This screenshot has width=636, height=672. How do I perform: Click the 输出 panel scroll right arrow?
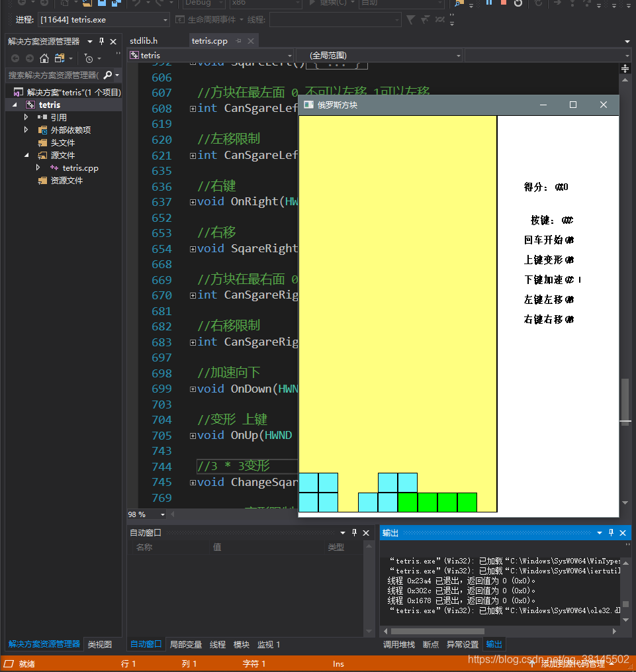tap(614, 631)
